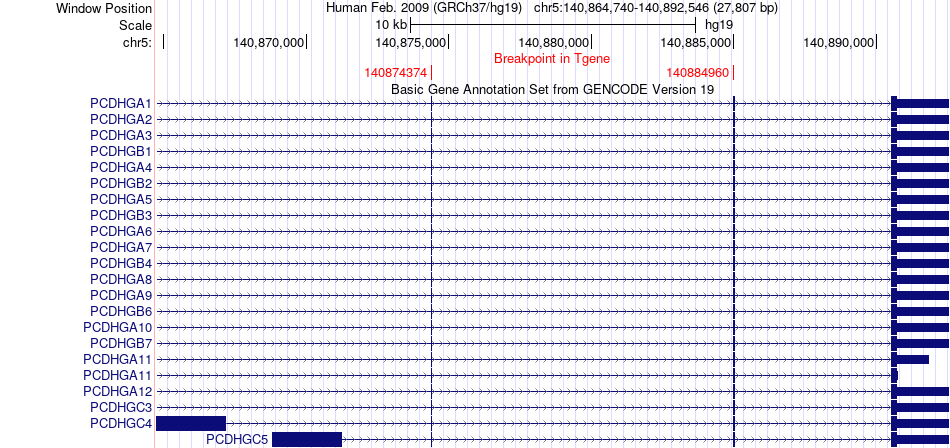Select the PCDHGA2 gene label
The height and width of the screenshot is (448, 950).
point(120,119)
